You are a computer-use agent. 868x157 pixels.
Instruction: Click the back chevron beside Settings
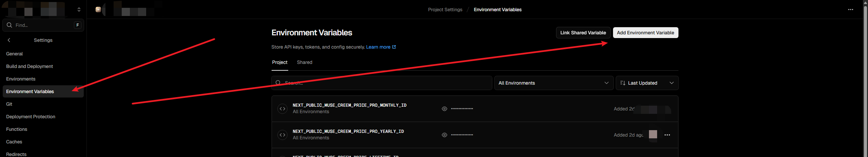point(9,40)
